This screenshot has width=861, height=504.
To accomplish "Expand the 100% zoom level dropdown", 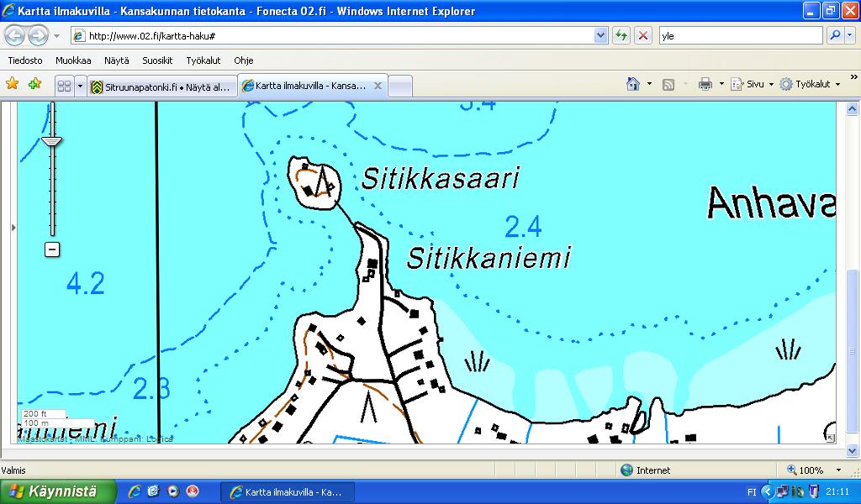I will point(837,470).
